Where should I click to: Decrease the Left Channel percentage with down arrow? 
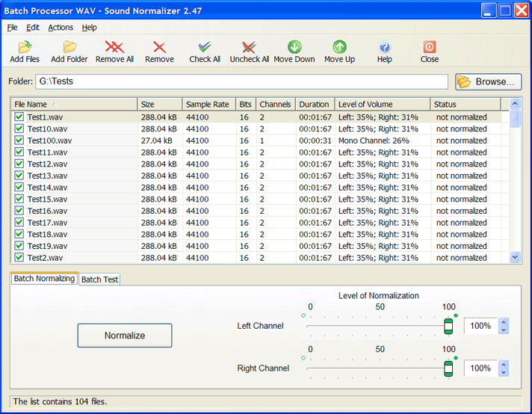pyautogui.click(x=504, y=330)
